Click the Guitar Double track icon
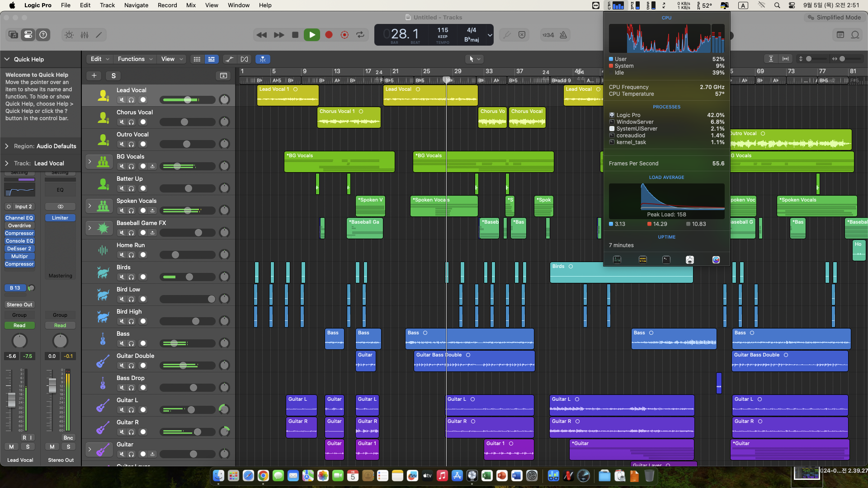The width and height of the screenshot is (868, 488). 103,361
